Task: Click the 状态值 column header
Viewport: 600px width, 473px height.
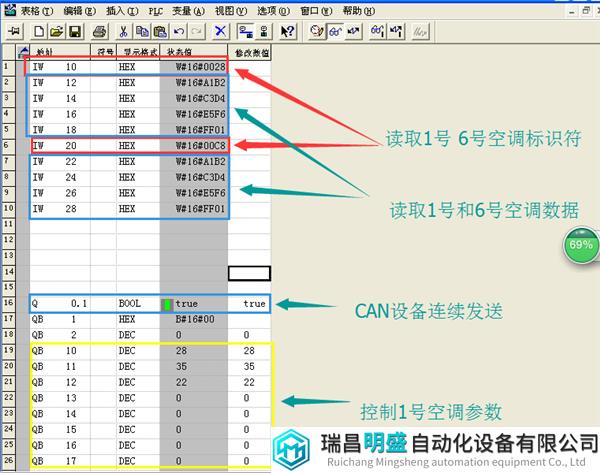Action: tap(194, 52)
